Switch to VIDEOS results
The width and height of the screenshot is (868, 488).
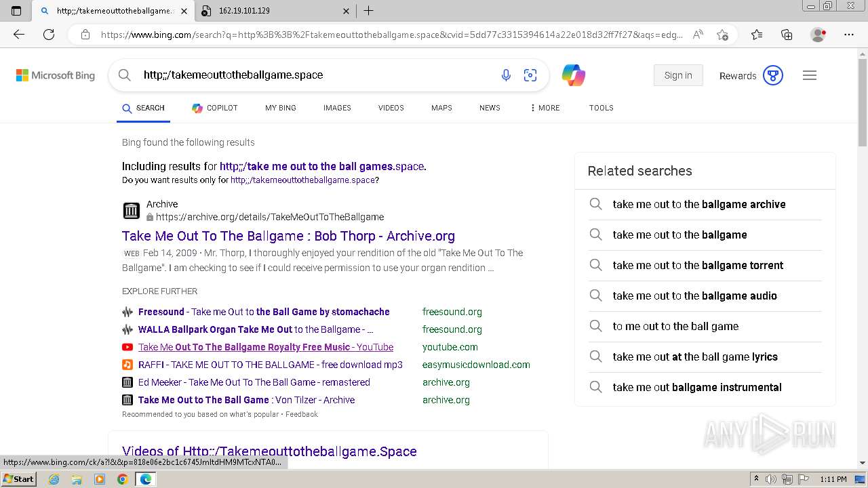click(x=391, y=108)
